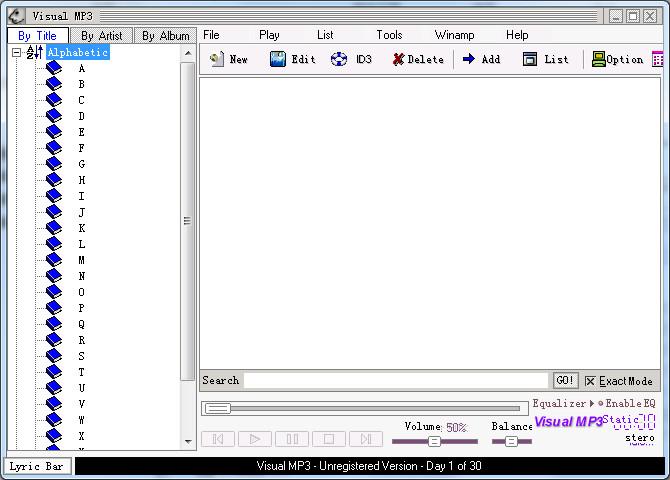Click the Add arrow icon
Viewport: 670px width, 480px height.
coord(469,59)
